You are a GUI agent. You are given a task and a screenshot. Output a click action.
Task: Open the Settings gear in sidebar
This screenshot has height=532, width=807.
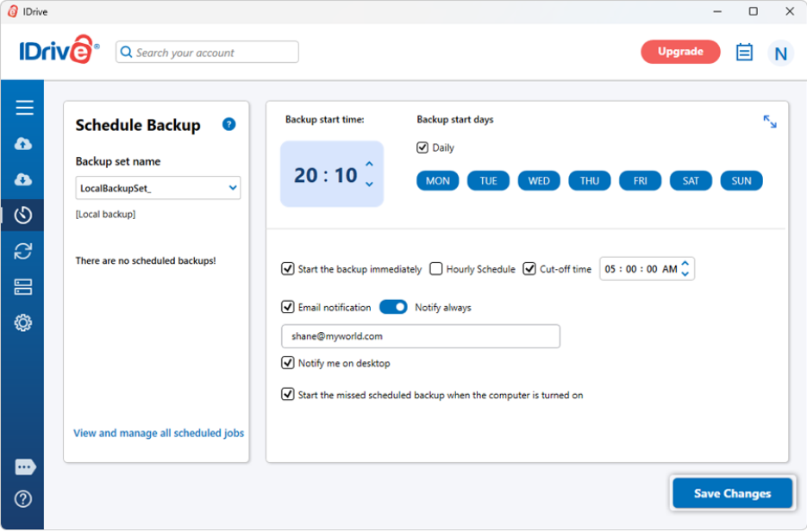(x=23, y=323)
